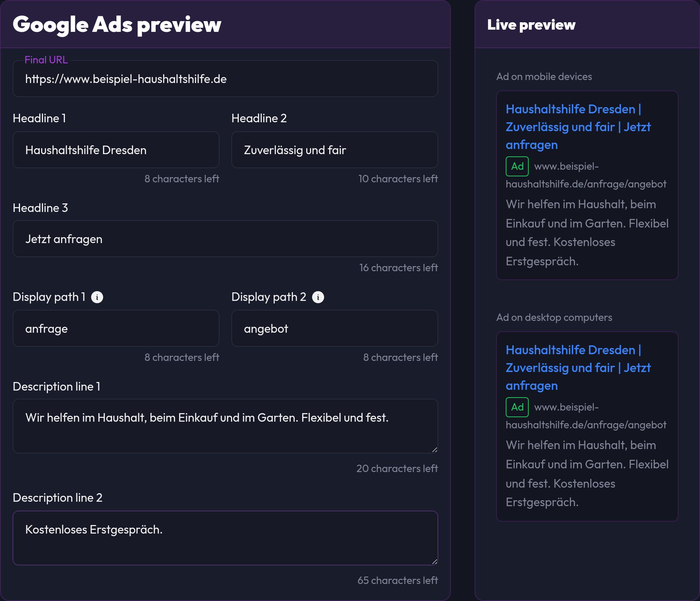Click the desktop ad display URL

(586, 416)
